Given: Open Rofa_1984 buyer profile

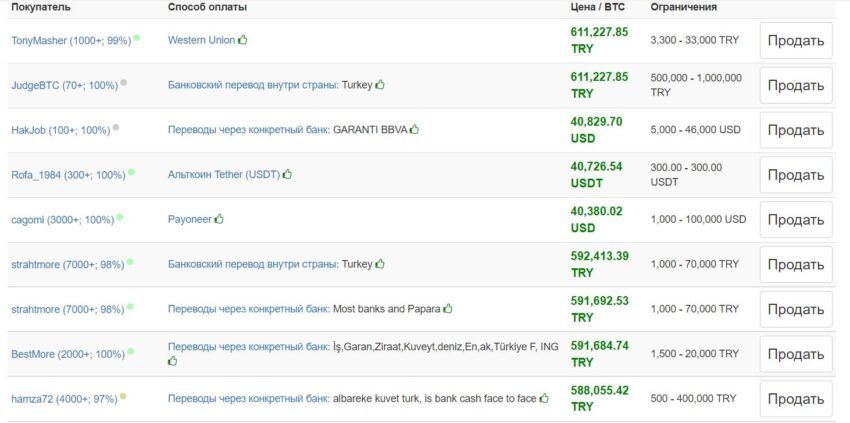Looking at the screenshot, I should (x=68, y=175).
